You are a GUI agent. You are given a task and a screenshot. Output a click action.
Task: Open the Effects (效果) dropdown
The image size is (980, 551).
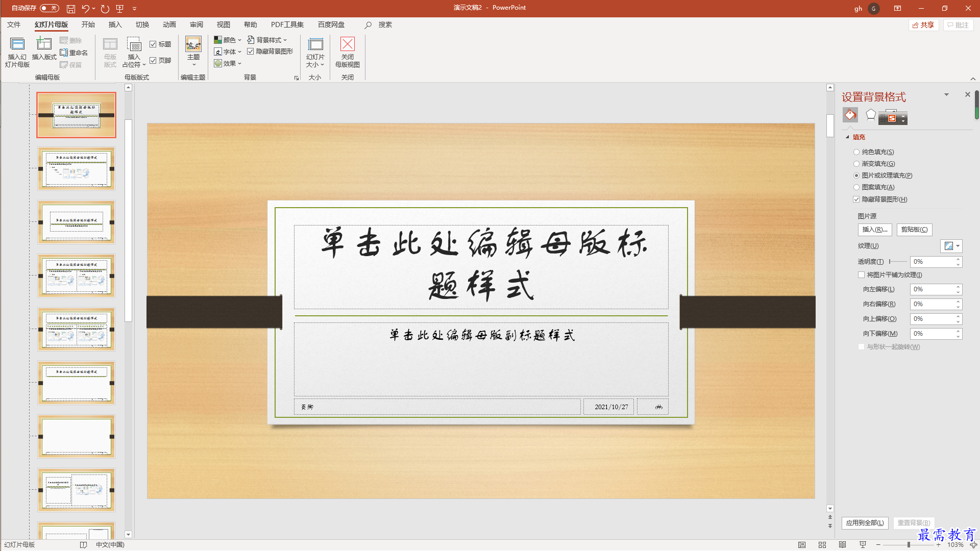228,63
